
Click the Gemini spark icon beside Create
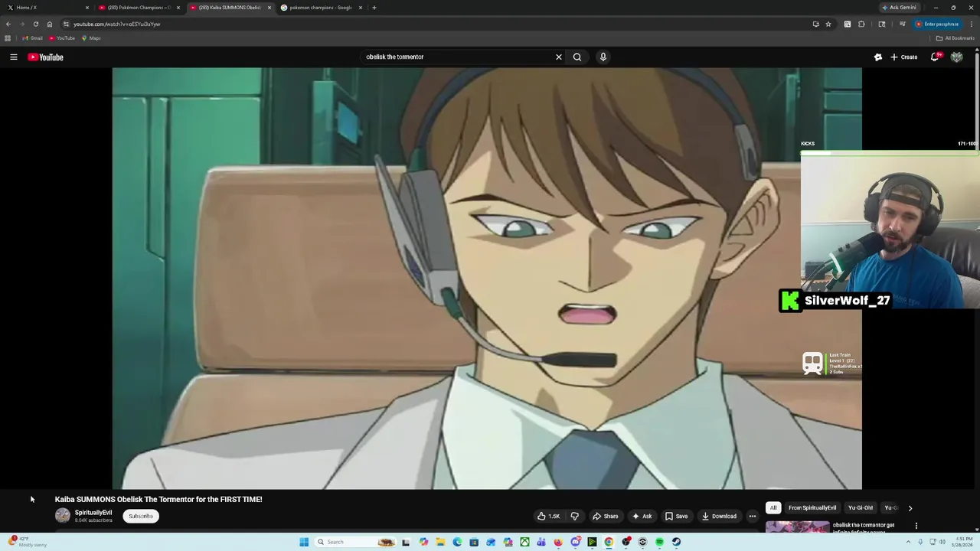tap(878, 57)
